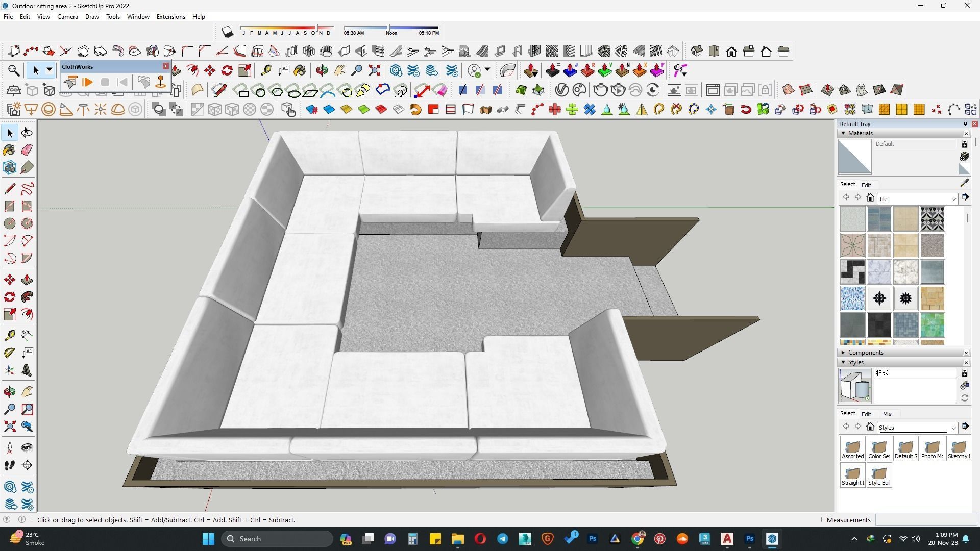Select the Look Around eye tool
This screenshot has height=551, width=980.
(x=27, y=448)
